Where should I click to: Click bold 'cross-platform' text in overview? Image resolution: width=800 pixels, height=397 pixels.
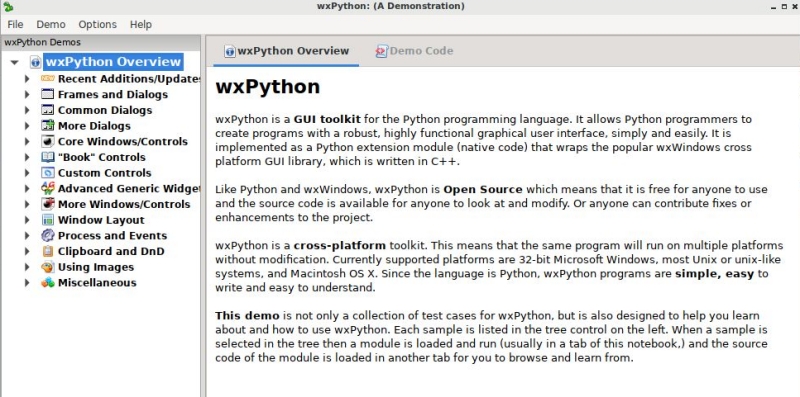coord(340,245)
